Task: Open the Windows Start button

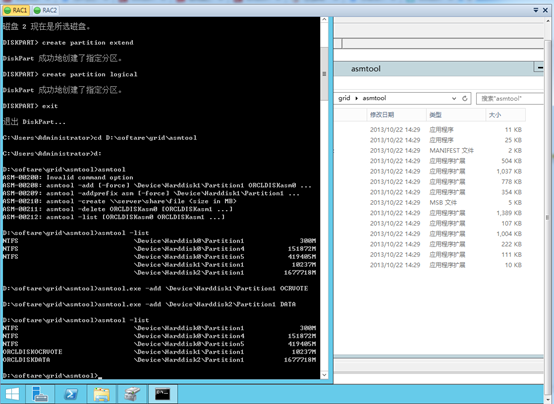Action: tap(12, 394)
